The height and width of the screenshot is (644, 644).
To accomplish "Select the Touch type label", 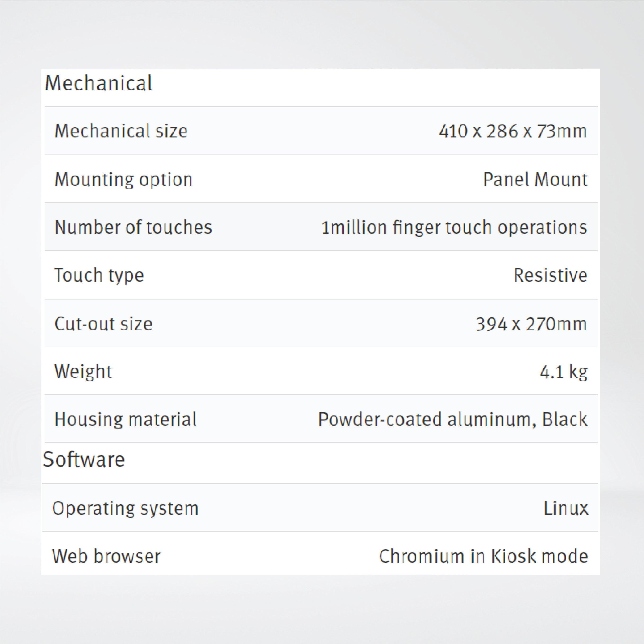I will pyautogui.click(x=99, y=275).
